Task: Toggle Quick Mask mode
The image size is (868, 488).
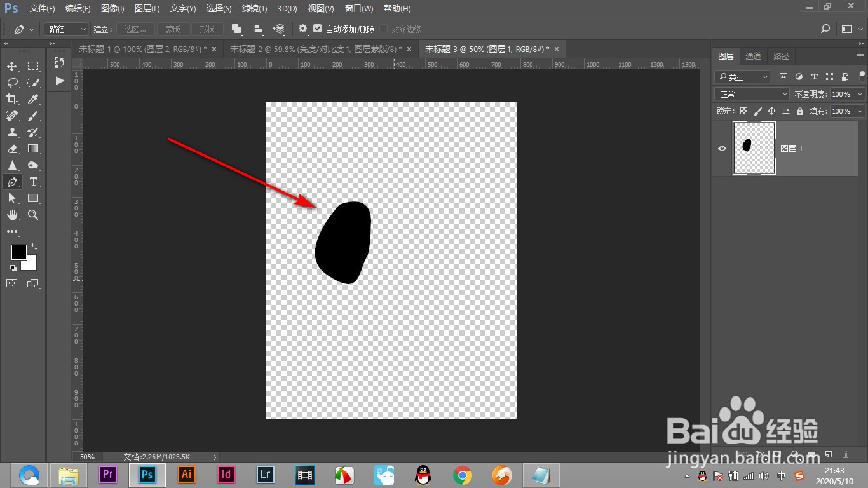Action: tap(11, 283)
